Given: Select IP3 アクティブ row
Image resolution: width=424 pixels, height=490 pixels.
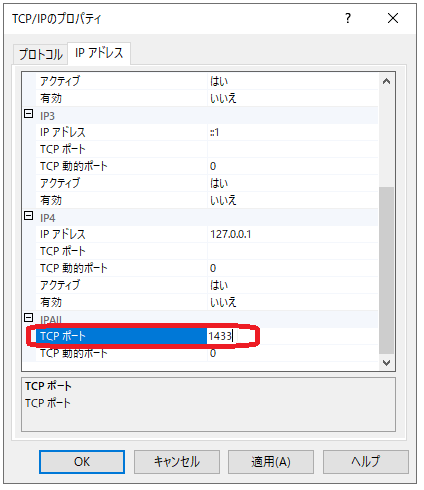Looking at the screenshot, I should 207,183.
